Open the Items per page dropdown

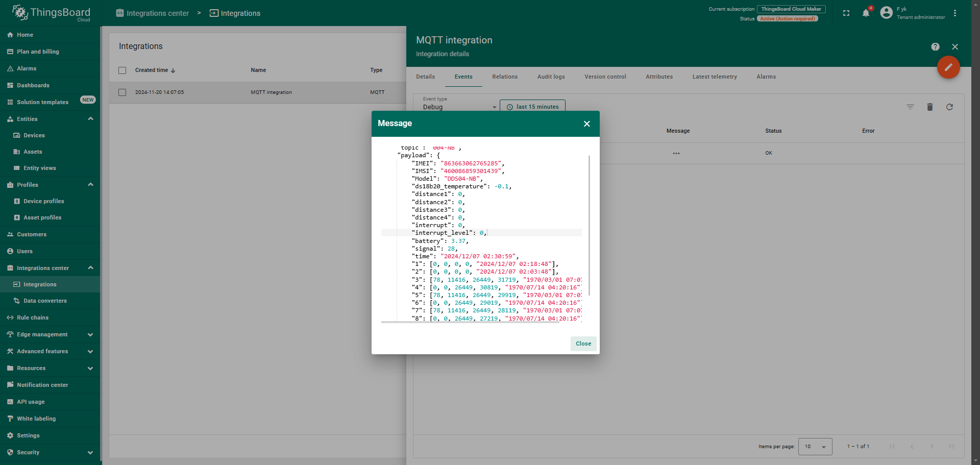click(815, 447)
